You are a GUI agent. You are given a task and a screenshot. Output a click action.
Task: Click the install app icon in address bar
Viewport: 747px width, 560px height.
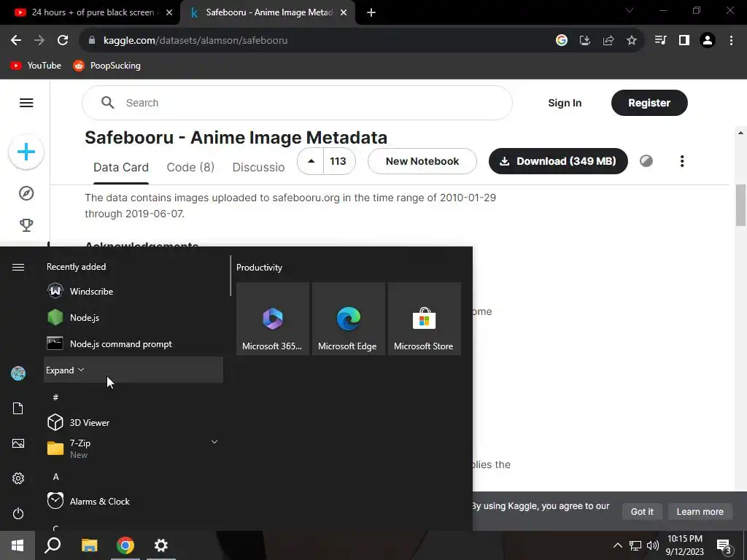pos(585,41)
